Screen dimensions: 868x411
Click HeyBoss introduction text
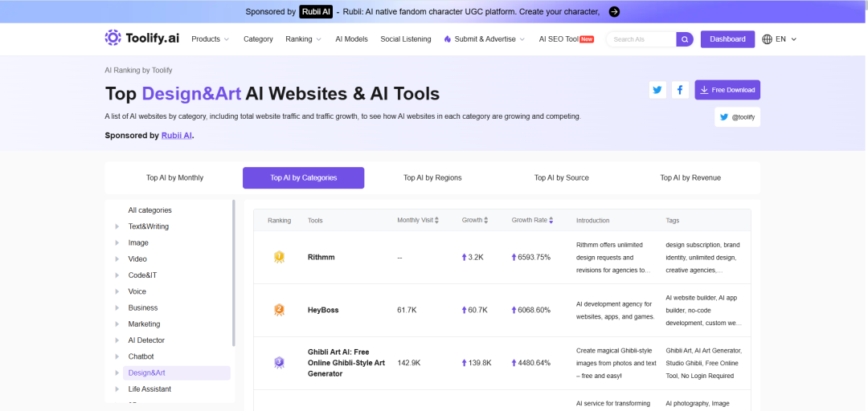pyautogui.click(x=615, y=311)
